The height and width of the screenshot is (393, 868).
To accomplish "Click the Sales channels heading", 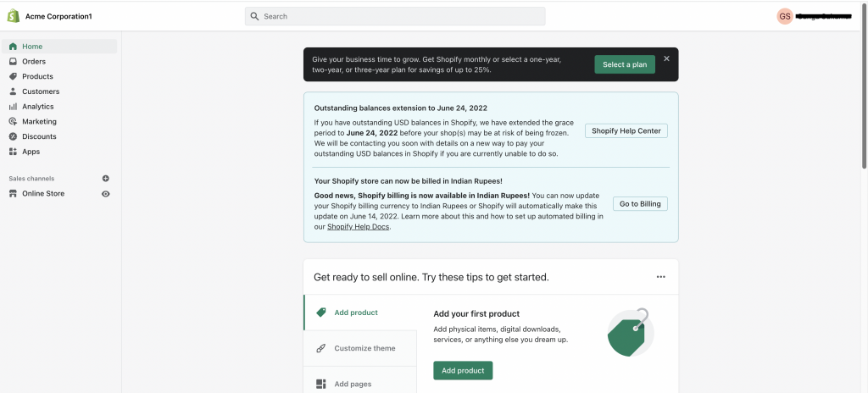I will (31, 178).
